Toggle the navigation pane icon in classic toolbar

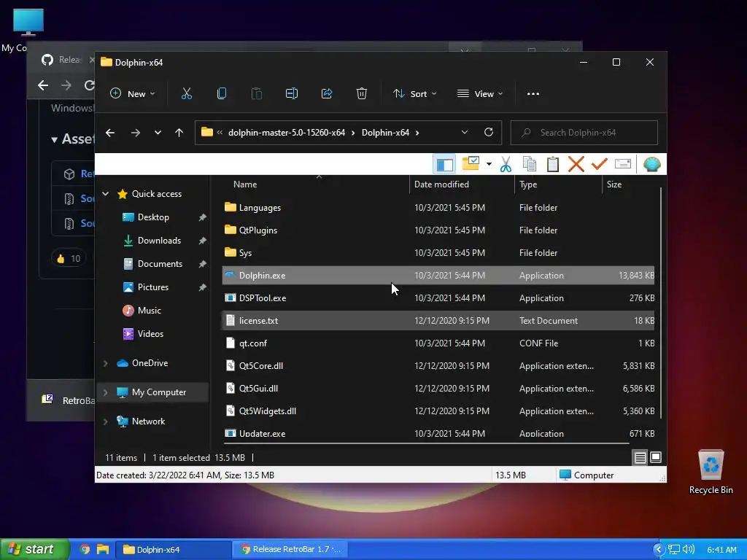pos(444,164)
